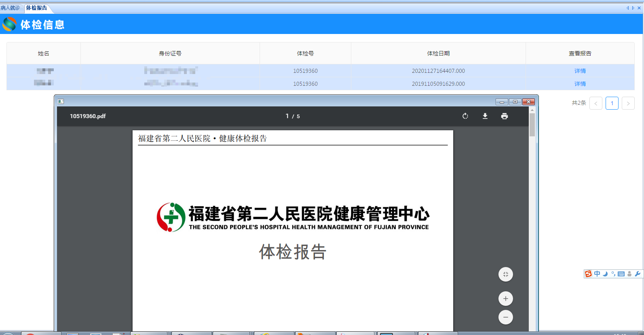Toggle half-width moon icon in IME bar

[605, 274]
